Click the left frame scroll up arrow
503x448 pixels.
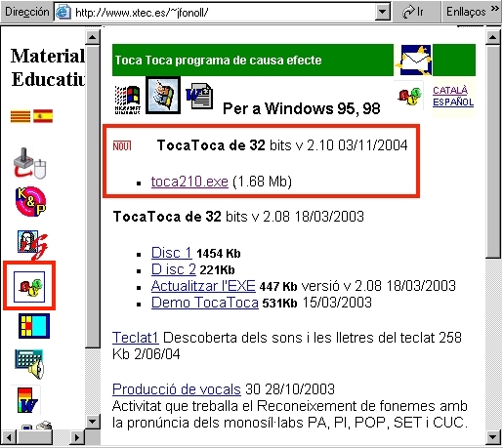pyautogui.click(x=93, y=37)
